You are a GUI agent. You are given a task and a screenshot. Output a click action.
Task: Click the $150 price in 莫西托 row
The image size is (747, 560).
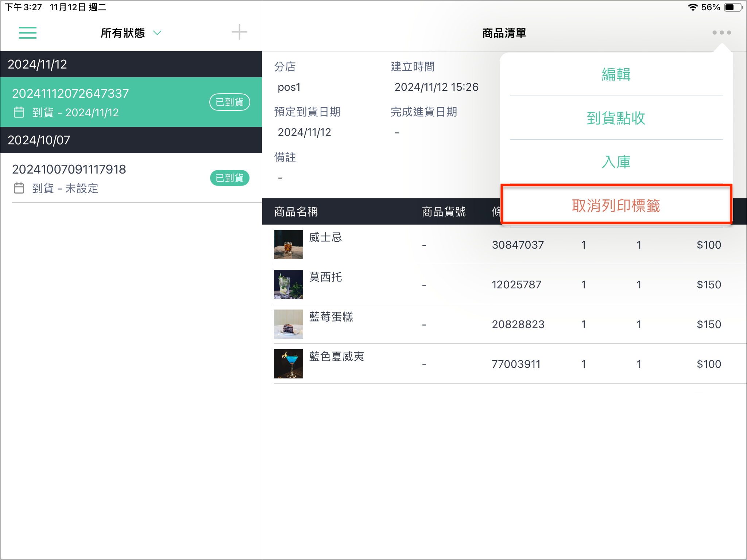pyautogui.click(x=709, y=285)
